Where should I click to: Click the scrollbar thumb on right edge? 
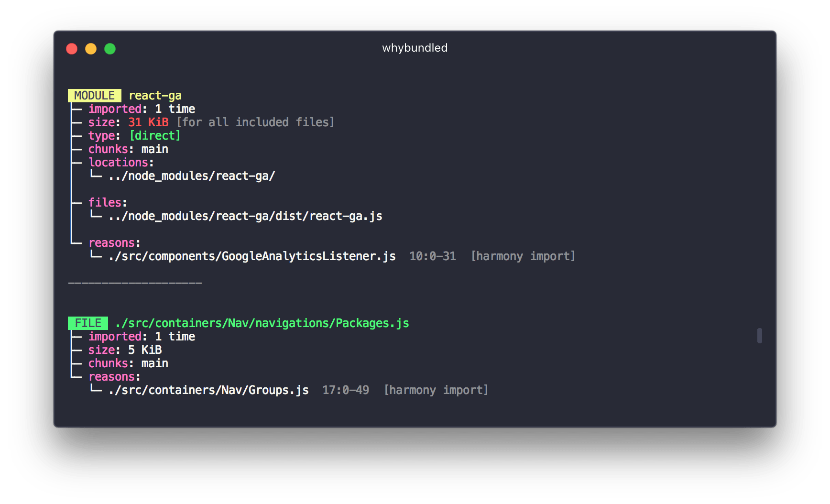pos(760,336)
